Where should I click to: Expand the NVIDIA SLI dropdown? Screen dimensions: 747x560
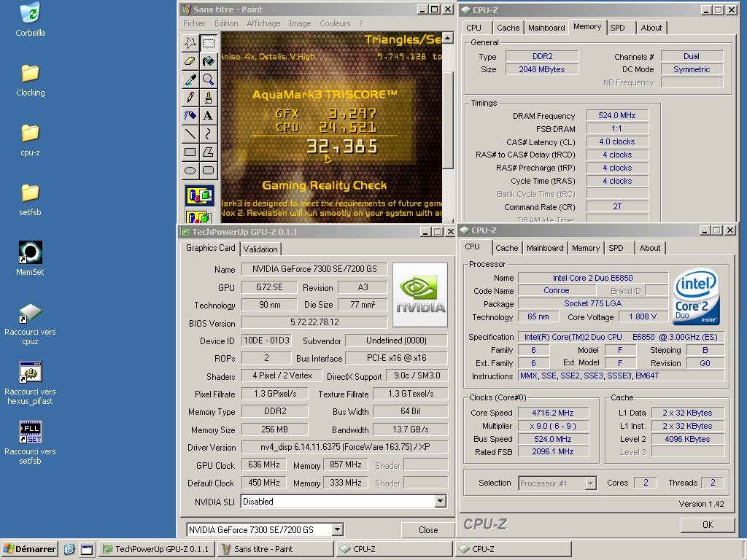click(x=440, y=501)
